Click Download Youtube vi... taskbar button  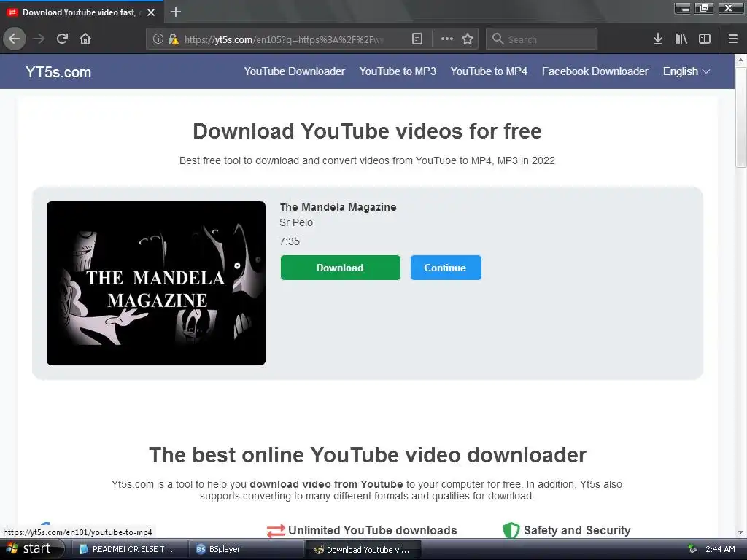[x=363, y=549]
